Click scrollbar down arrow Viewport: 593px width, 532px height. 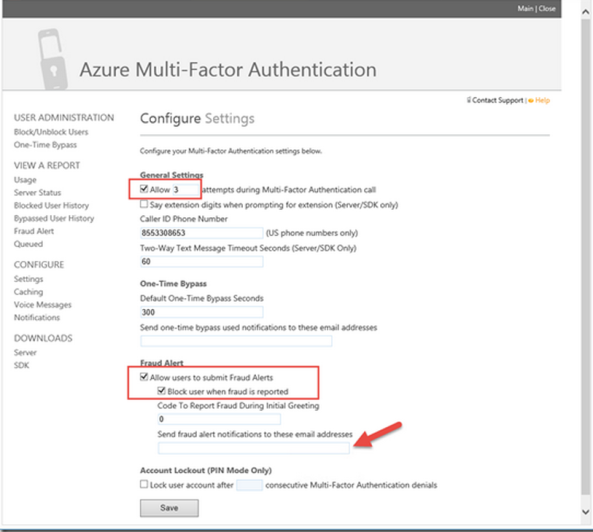pyautogui.click(x=585, y=512)
